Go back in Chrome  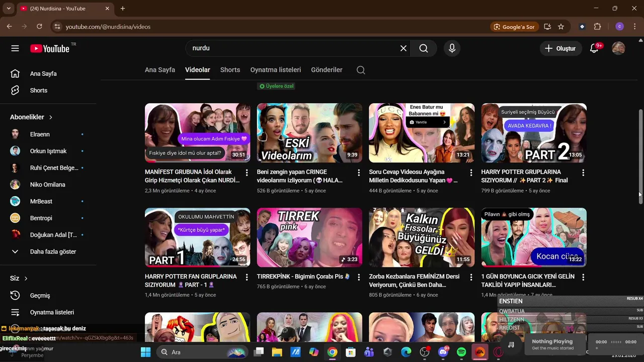pyautogui.click(x=9, y=27)
